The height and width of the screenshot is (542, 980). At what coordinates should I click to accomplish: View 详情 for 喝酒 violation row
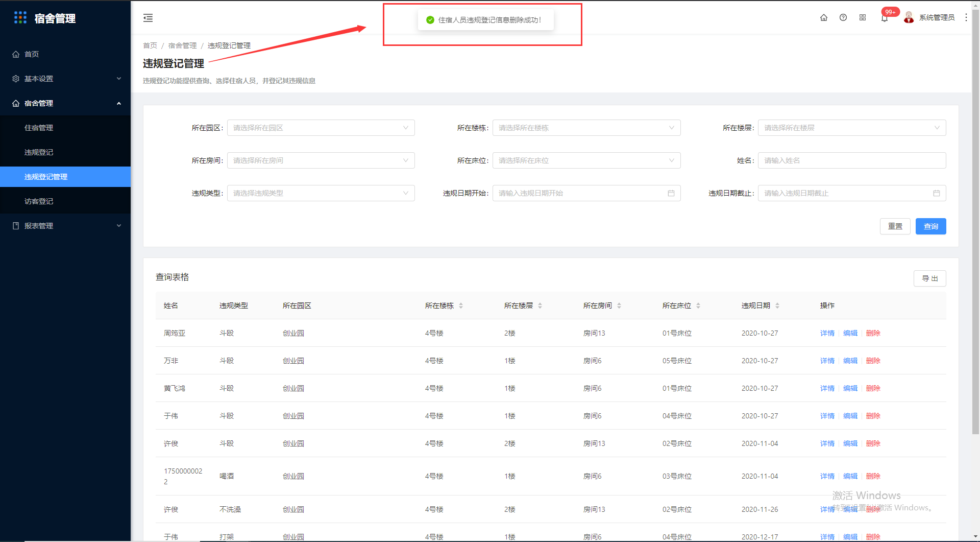[x=827, y=476]
